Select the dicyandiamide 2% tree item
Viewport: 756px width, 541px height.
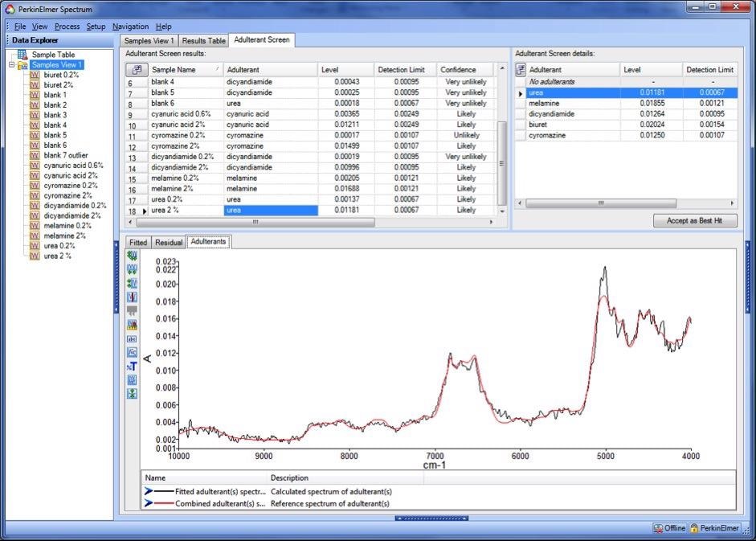click(x=72, y=215)
